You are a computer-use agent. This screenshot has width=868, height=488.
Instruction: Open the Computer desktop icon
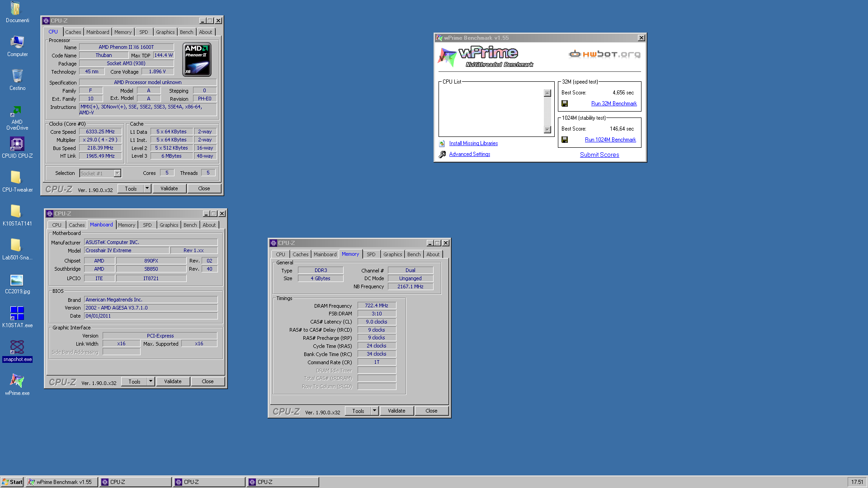tap(17, 46)
